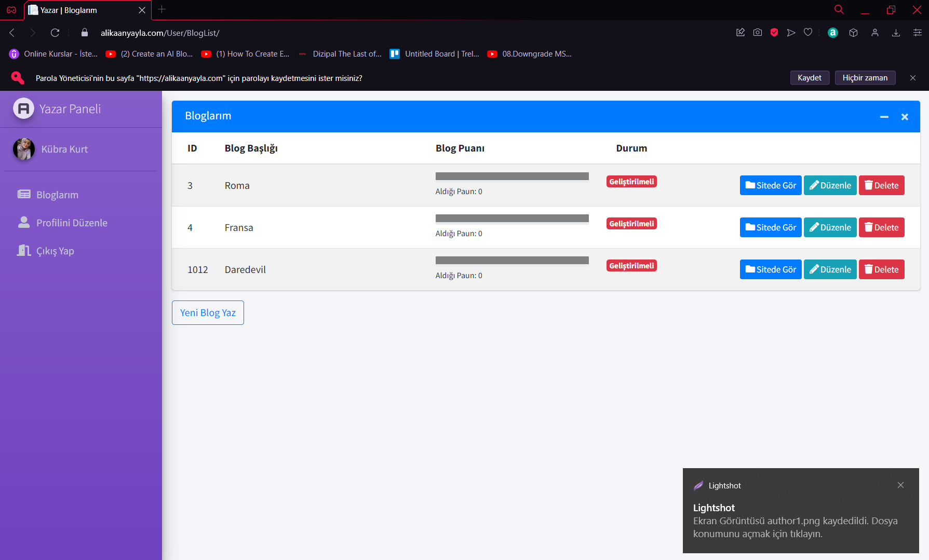Click Kaydet to save the password
This screenshot has width=929, height=560.
810,78
